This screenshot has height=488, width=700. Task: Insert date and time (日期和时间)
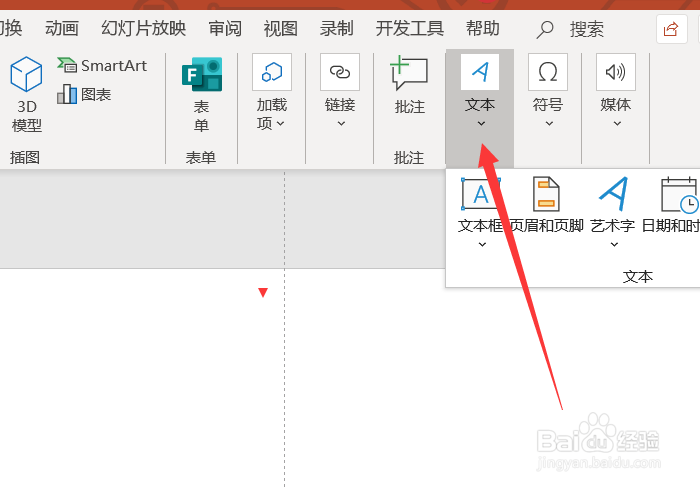671,205
